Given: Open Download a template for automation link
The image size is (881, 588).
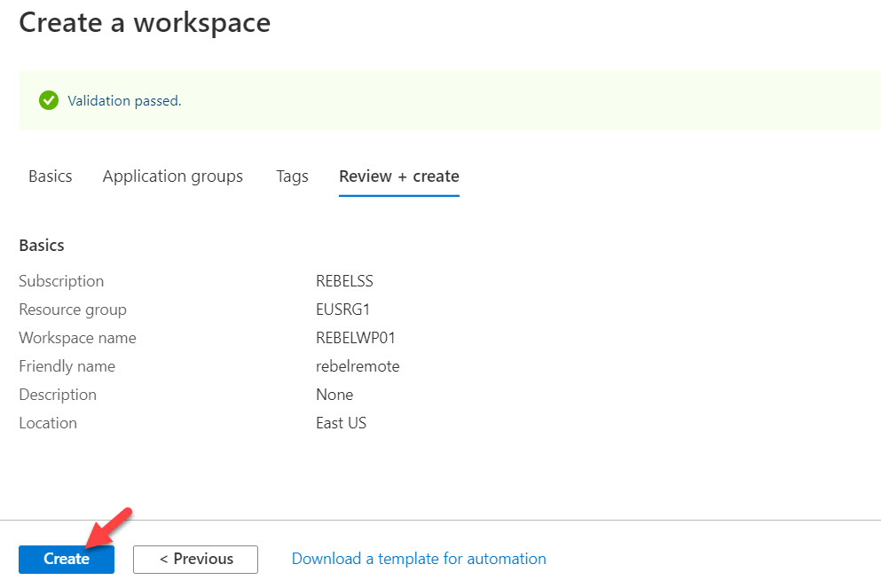Looking at the screenshot, I should [x=419, y=559].
